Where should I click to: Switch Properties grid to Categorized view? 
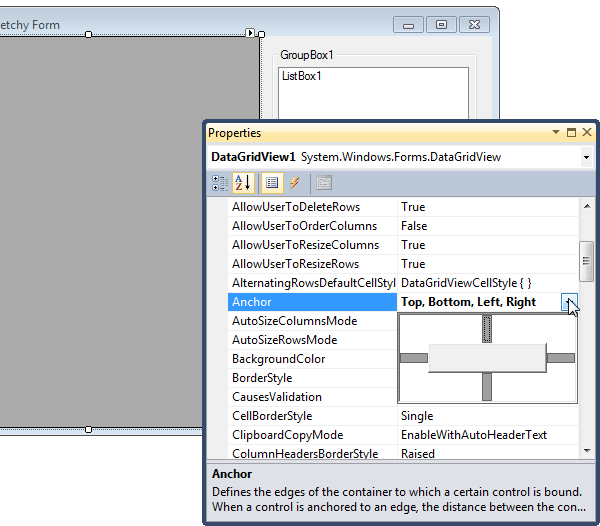pos(220,183)
